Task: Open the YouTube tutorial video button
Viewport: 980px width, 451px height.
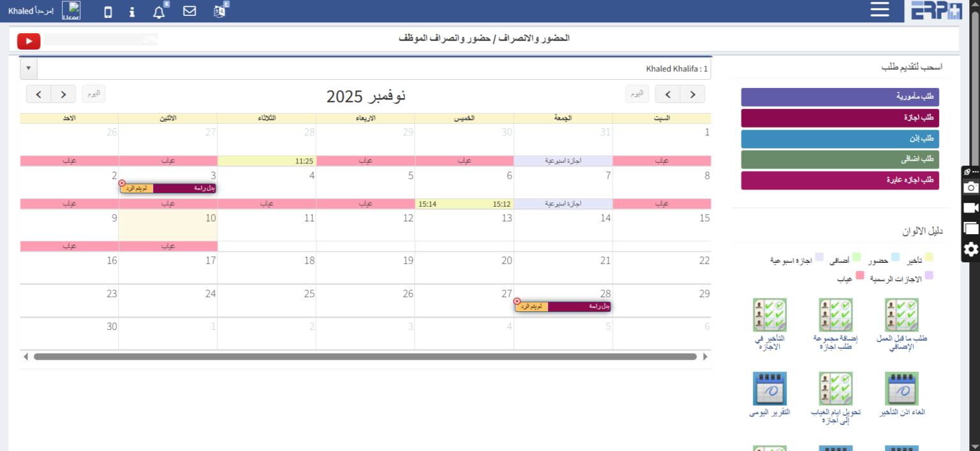Action: (x=29, y=41)
